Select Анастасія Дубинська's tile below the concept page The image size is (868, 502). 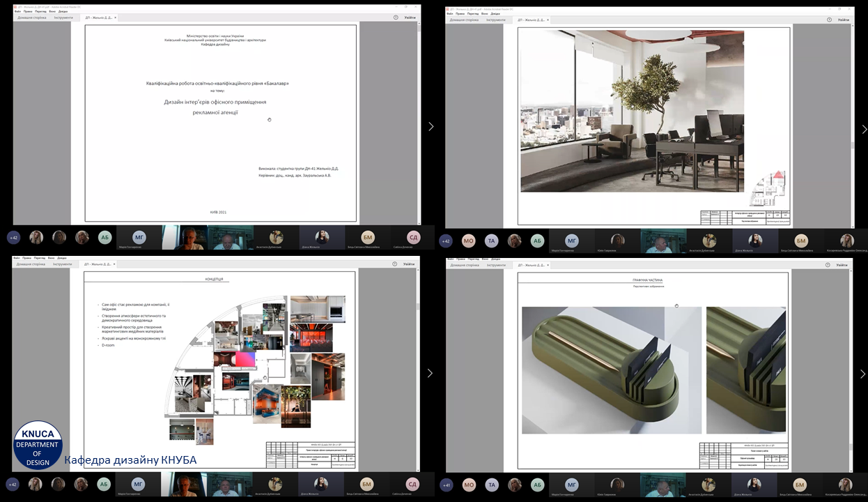point(276,485)
